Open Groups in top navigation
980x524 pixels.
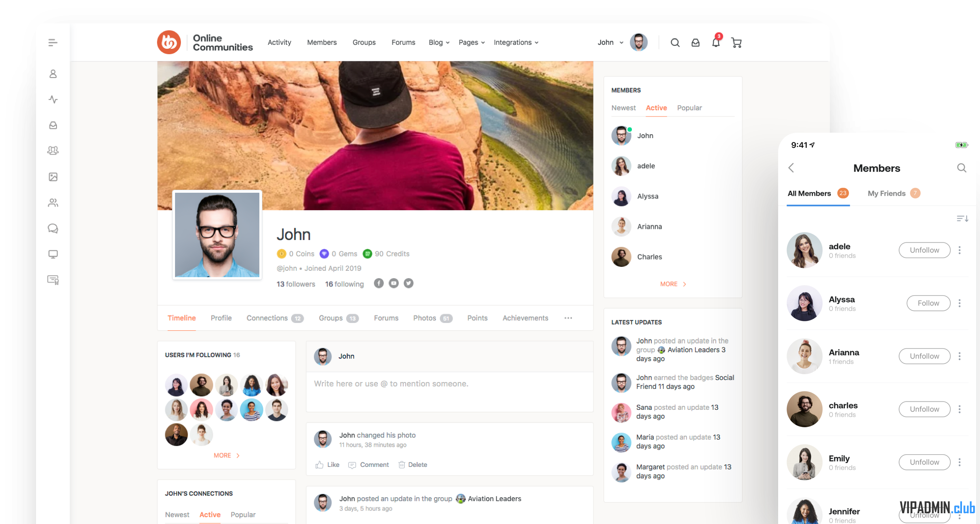point(364,43)
